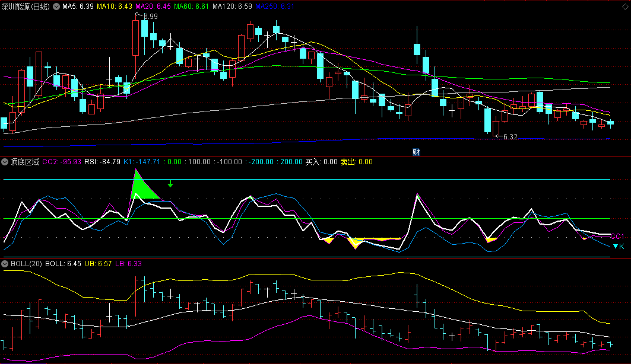The width and height of the screenshot is (631, 364).
Task: Click the 买入: 0.00 label
Action: [321, 162]
